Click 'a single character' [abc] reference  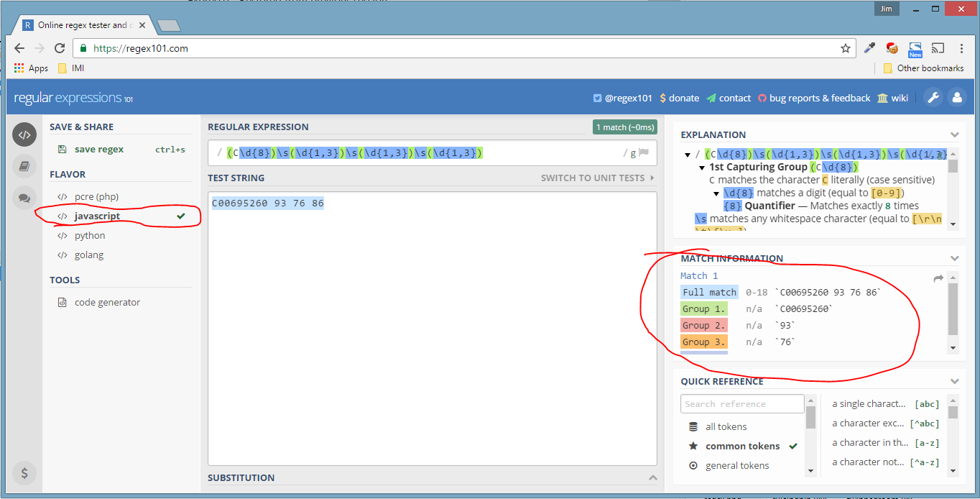point(885,403)
